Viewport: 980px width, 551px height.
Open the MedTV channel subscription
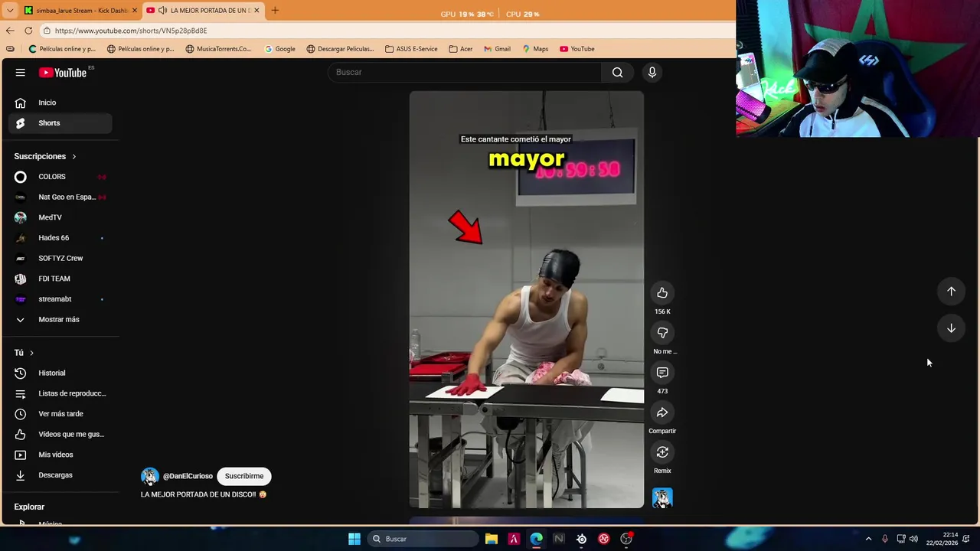pos(60,217)
